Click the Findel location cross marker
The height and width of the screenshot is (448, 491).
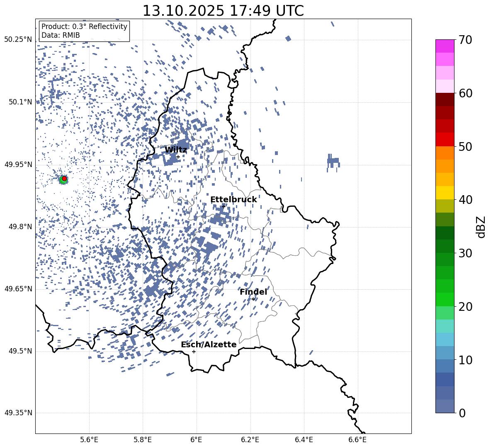point(253,299)
